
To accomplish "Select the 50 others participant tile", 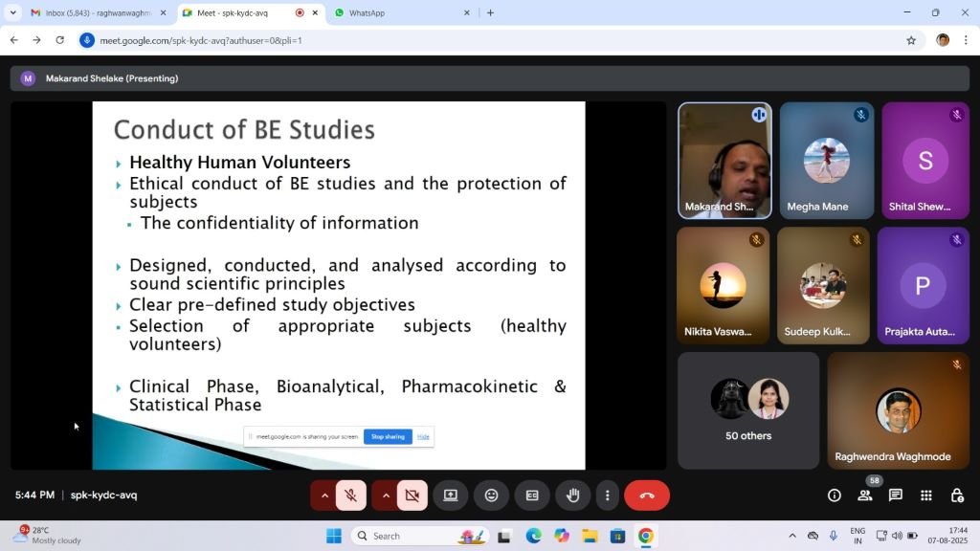I will tap(748, 410).
